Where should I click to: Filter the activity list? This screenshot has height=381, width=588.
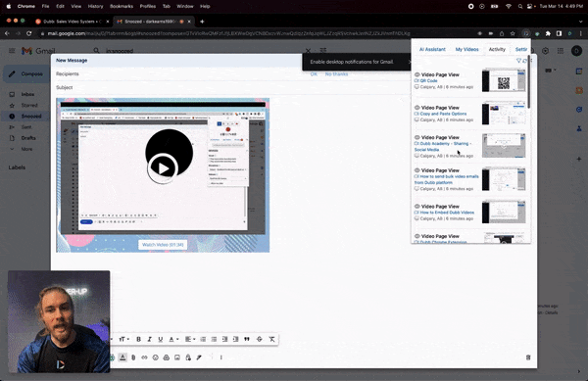518,61
